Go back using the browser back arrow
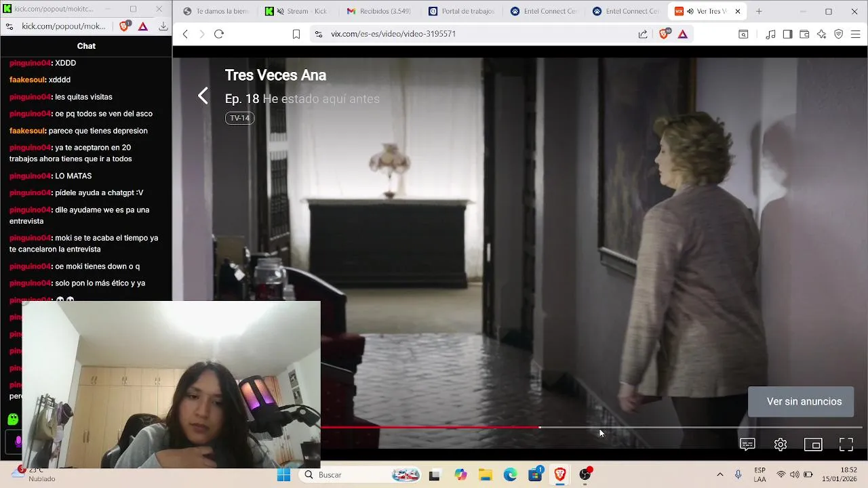This screenshot has height=488, width=868. pyautogui.click(x=185, y=34)
